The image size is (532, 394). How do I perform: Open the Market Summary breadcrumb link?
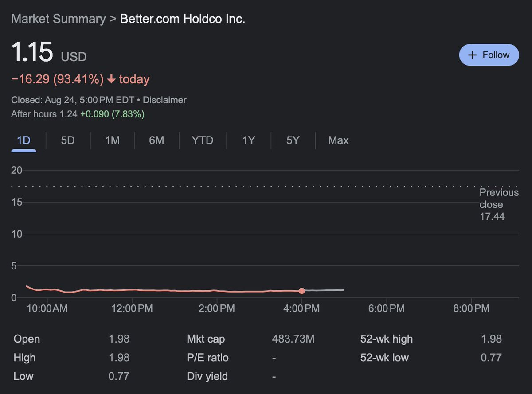click(x=58, y=19)
